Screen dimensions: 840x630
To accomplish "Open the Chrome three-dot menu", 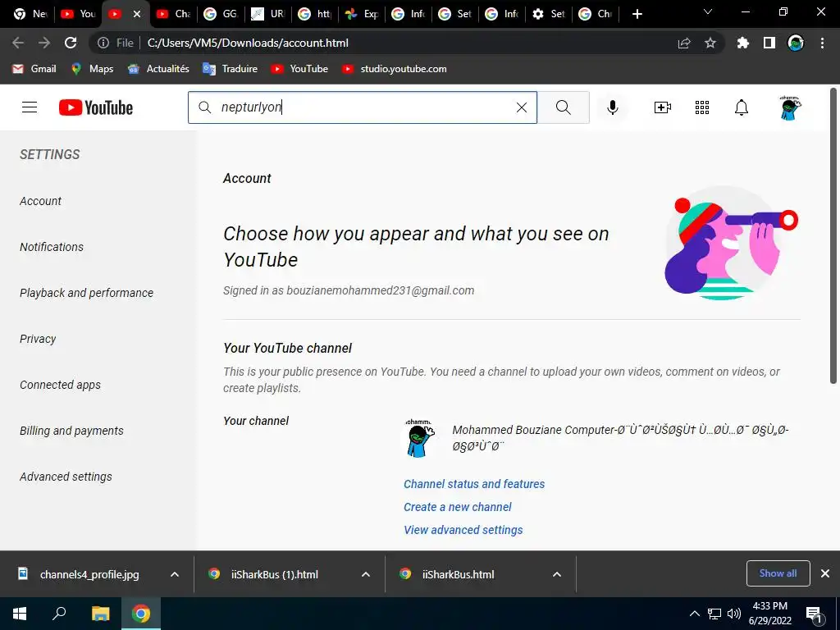I will [822, 43].
